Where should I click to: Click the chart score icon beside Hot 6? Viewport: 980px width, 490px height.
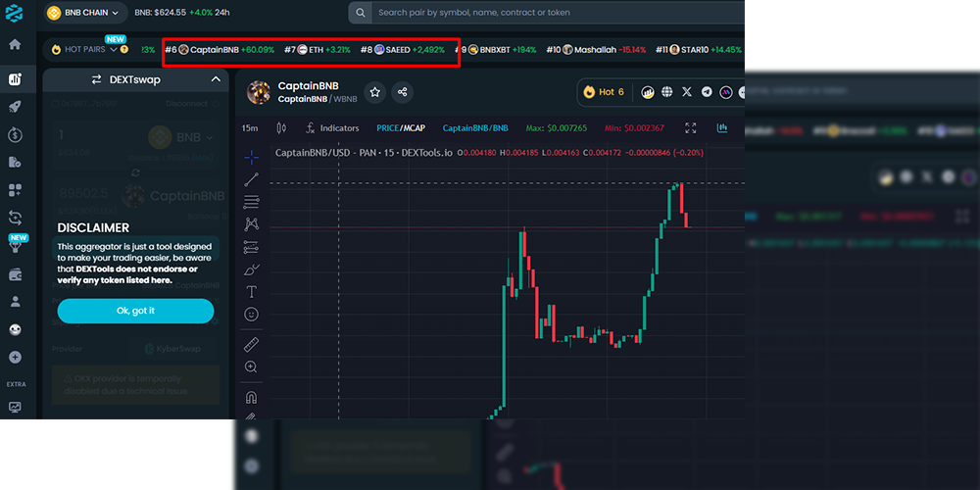[x=648, y=92]
